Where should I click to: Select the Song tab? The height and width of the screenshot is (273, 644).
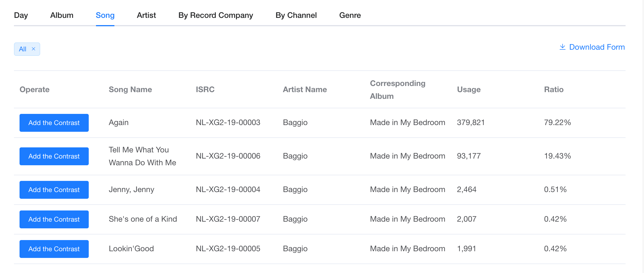105,15
